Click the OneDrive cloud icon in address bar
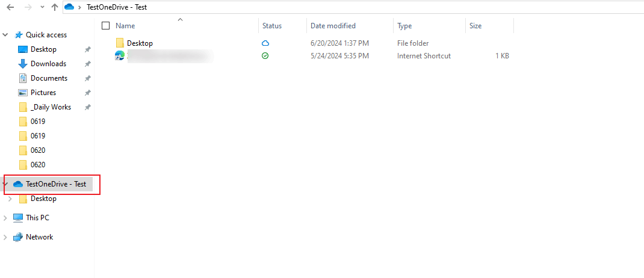Image resolution: width=644 pixels, height=278 pixels. 69,7
